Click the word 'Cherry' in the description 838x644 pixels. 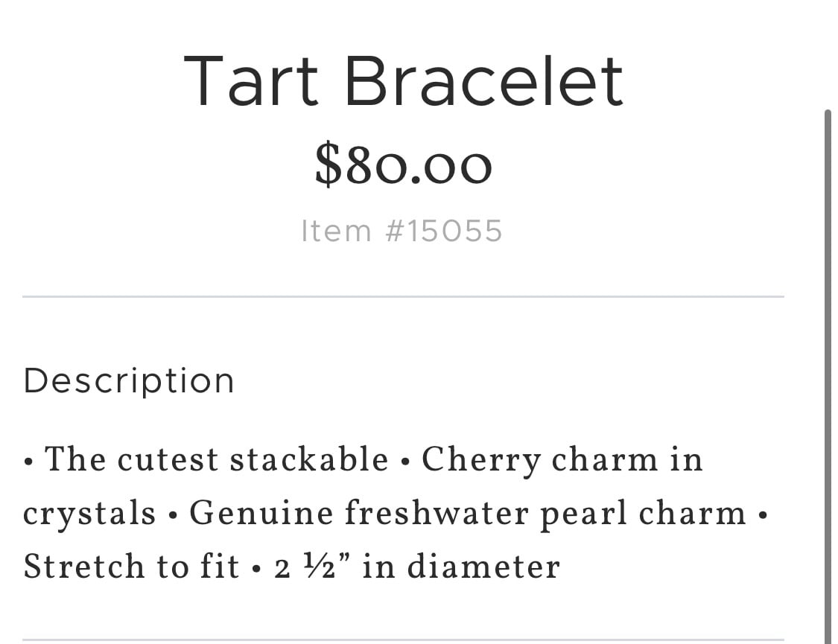click(481, 461)
